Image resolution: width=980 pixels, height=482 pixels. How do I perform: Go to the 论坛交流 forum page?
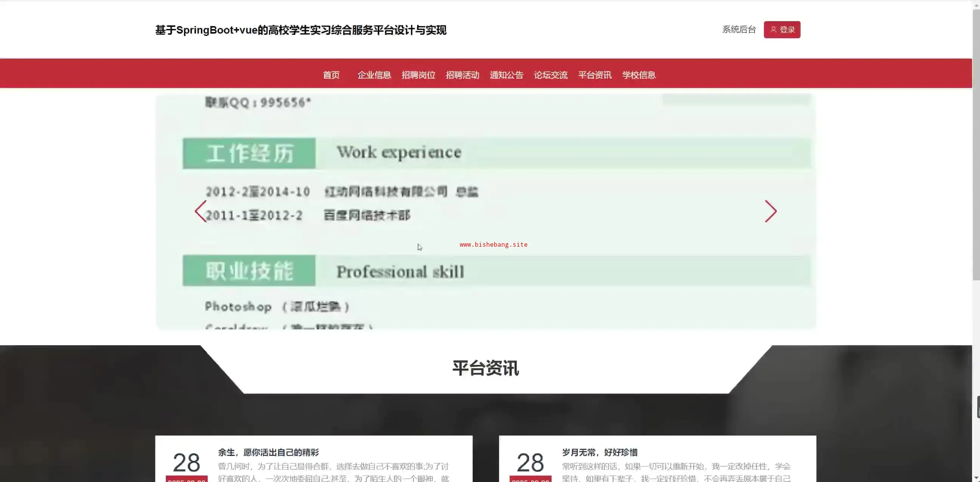(550, 75)
